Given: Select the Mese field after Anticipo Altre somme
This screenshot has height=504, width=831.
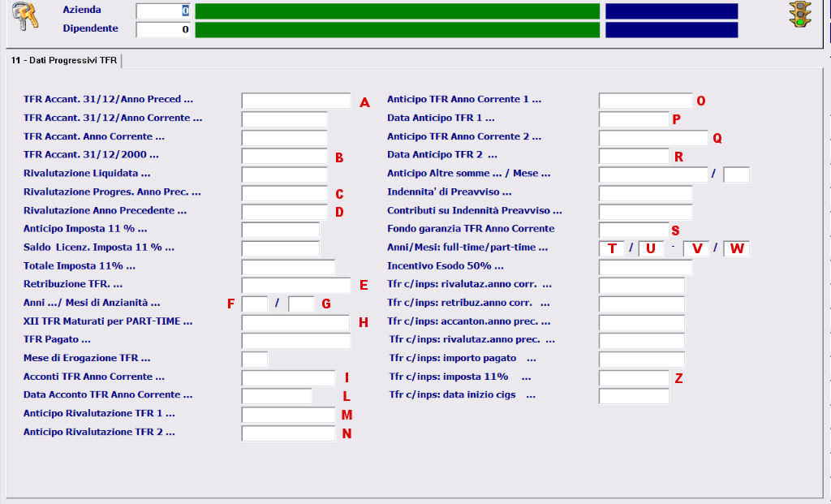Looking at the screenshot, I should tap(736, 174).
